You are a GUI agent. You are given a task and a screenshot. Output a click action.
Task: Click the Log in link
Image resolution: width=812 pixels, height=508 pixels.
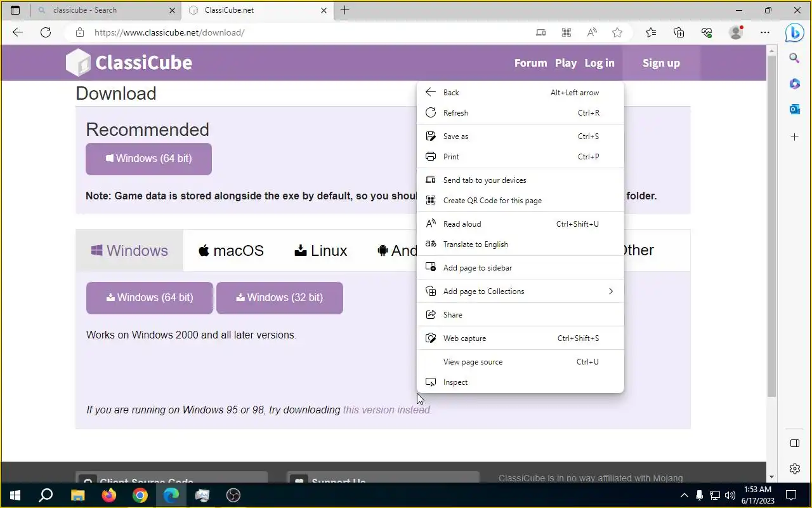(x=599, y=63)
